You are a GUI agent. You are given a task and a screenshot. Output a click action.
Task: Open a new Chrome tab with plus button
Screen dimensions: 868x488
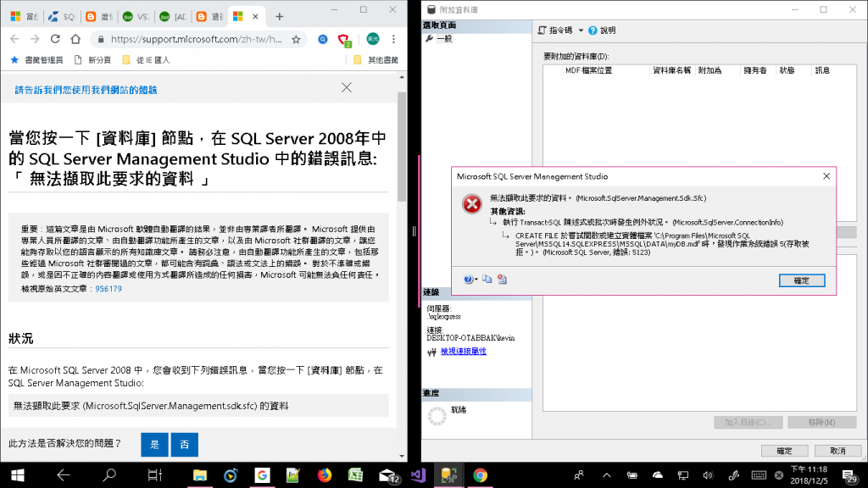[x=279, y=17]
